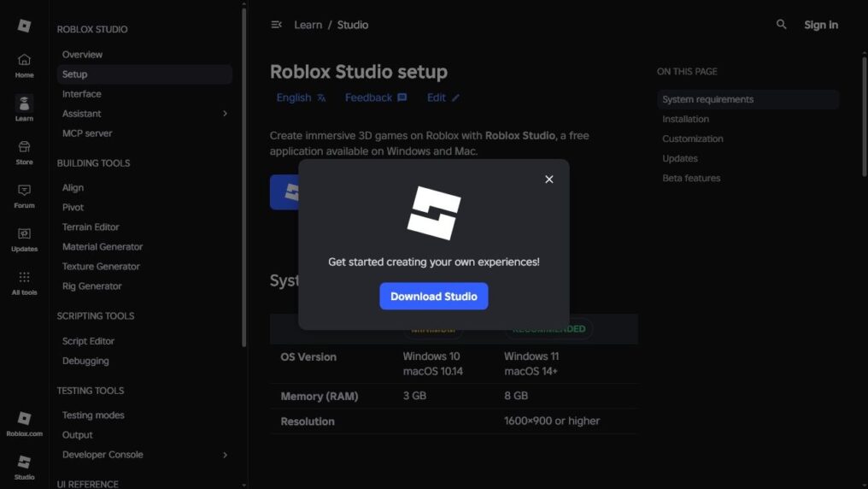Click the Roblox logo icon at the top of the sidebar
868x489 pixels.
click(x=25, y=26)
